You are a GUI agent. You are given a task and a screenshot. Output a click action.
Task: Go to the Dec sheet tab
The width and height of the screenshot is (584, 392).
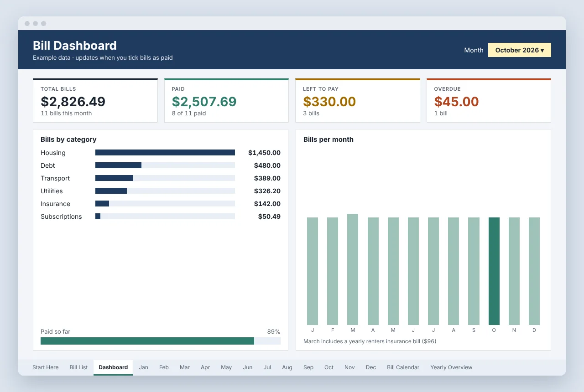click(x=371, y=367)
